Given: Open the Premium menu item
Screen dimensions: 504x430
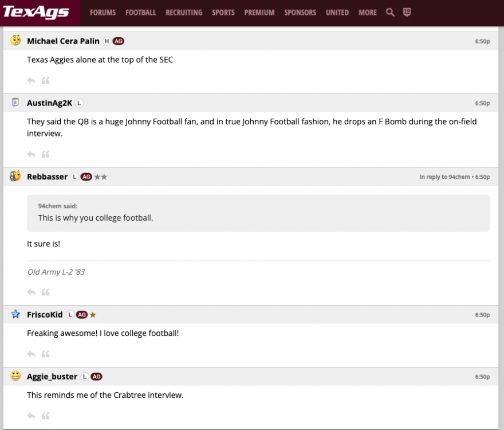Looking at the screenshot, I should click(259, 12).
